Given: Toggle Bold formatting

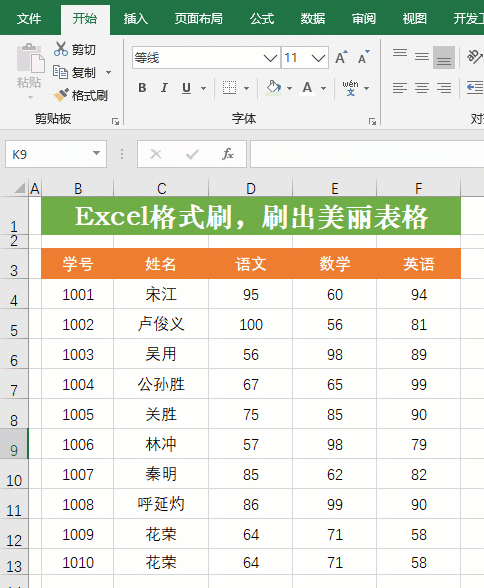Looking at the screenshot, I should 142,88.
